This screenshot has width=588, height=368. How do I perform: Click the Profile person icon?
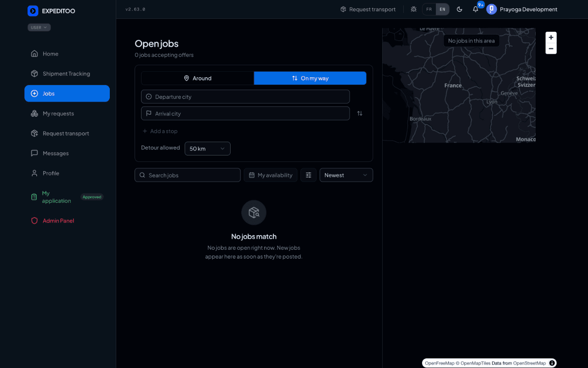pos(34,173)
